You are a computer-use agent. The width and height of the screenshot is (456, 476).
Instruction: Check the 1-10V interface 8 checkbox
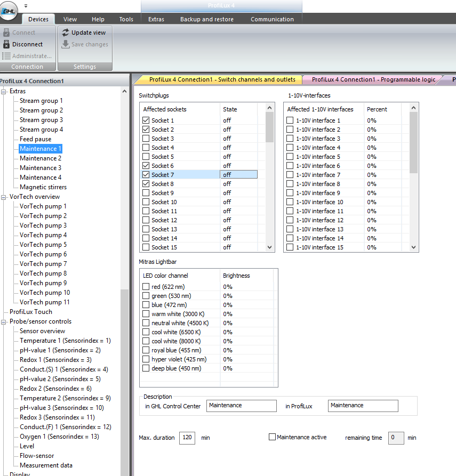[x=290, y=184]
